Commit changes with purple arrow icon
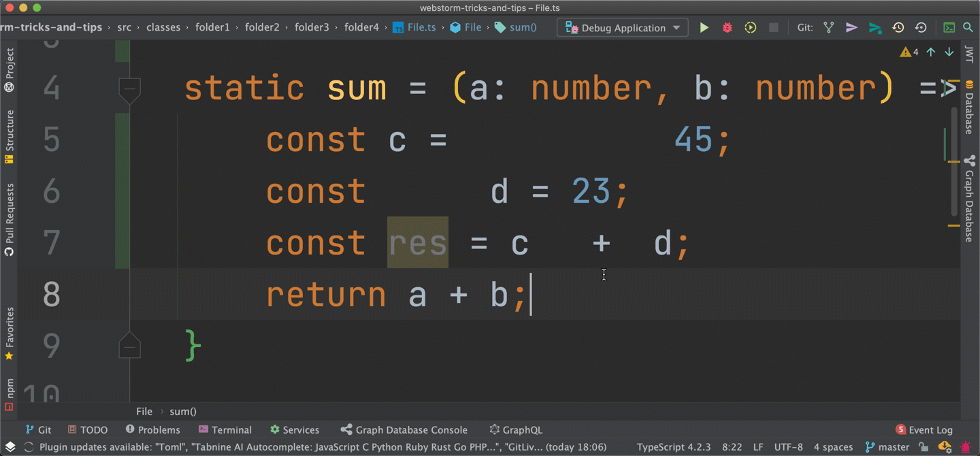This screenshot has width=980, height=456. tap(851, 28)
